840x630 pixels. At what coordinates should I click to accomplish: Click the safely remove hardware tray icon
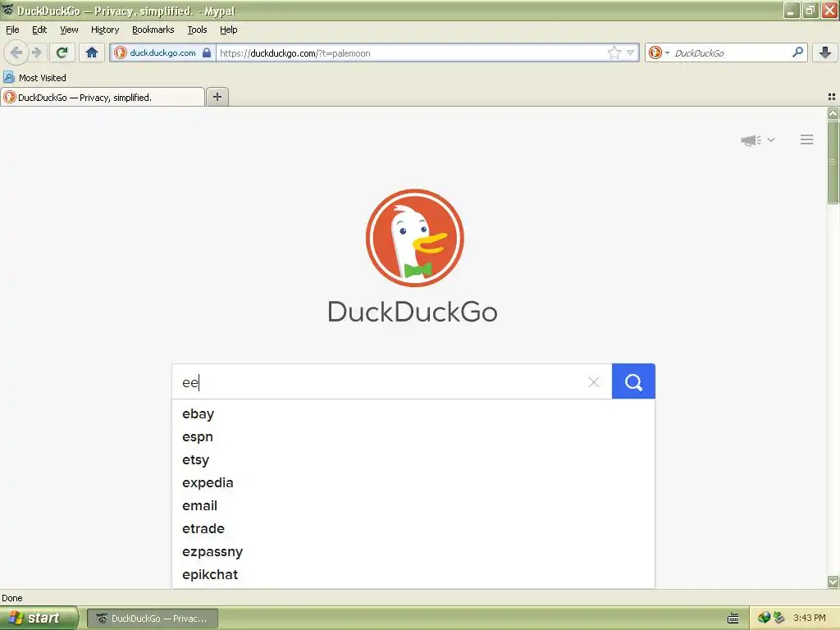tap(779, 618)
